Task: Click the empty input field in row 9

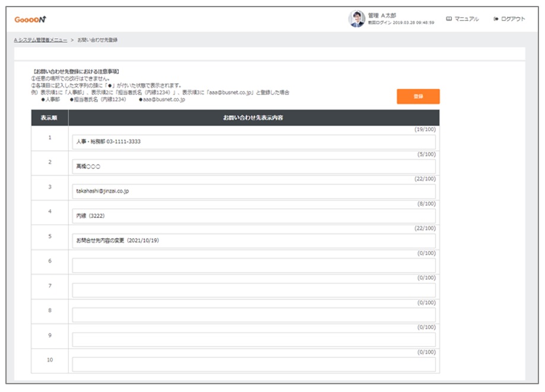Action: [254, 340]
